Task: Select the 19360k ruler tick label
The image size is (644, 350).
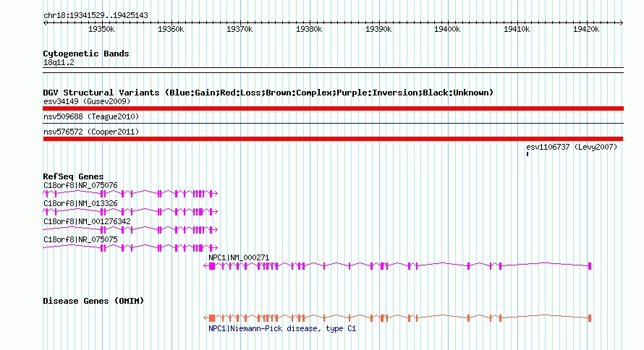Action: click(171, 29)
